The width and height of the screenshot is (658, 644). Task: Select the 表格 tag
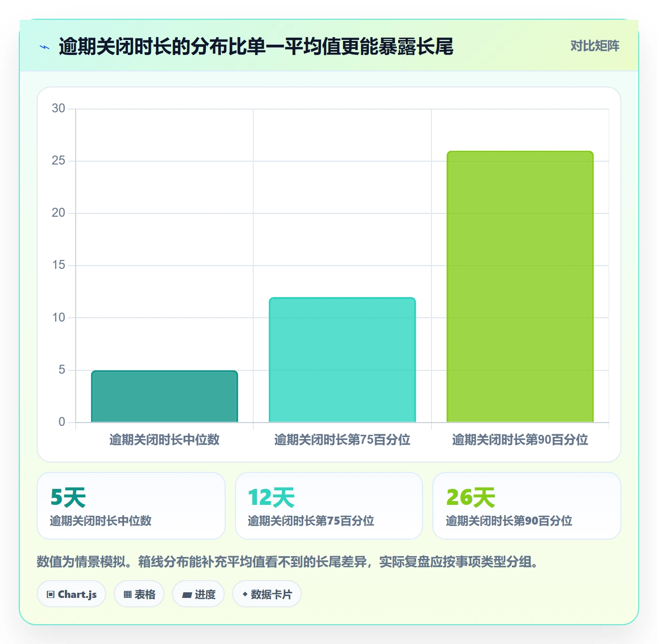point(139,594)
